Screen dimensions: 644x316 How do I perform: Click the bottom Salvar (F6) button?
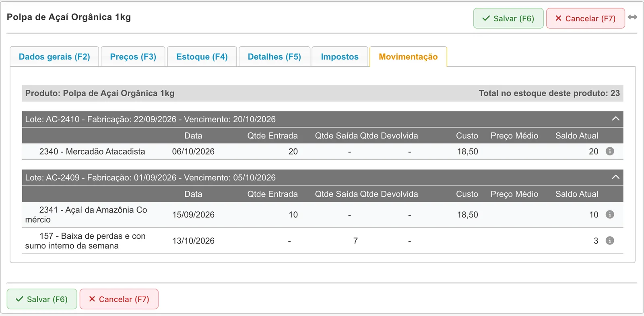pos(42,299)
